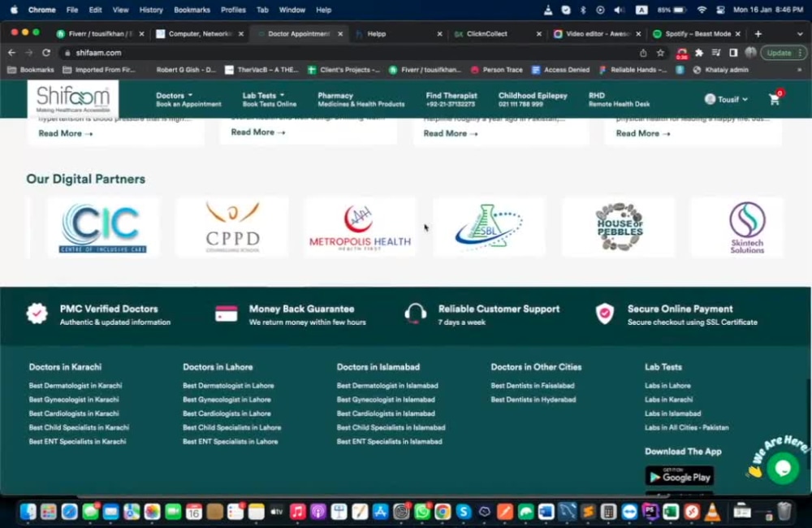Launch Safari from the Dock
The height and width of the screenshot is (528, 812).
[69, 512]
